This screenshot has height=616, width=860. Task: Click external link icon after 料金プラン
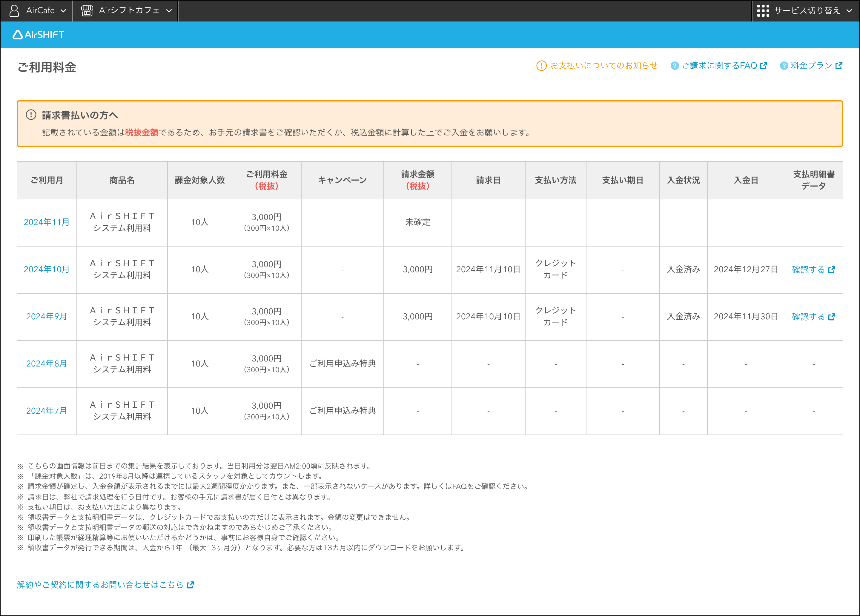click(x=839, y=66)
